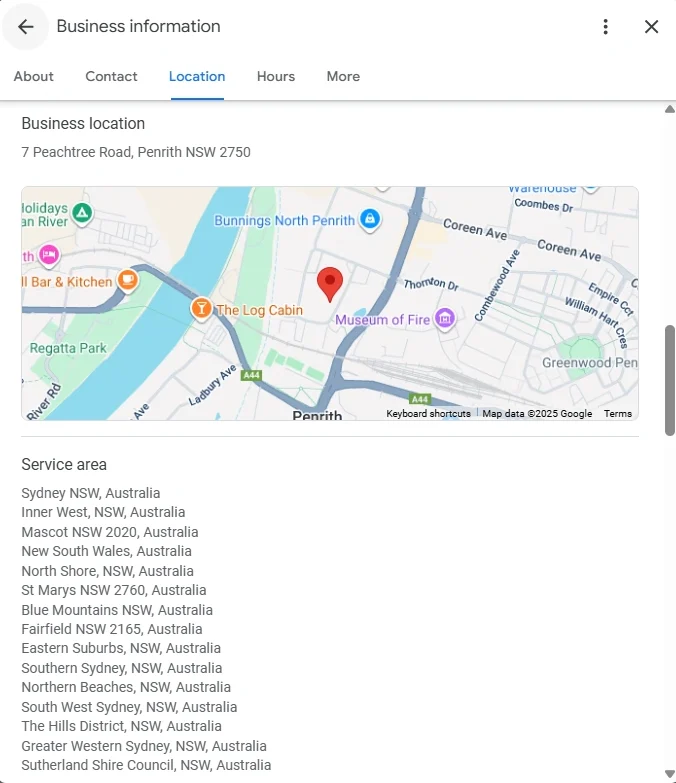The image size is (676, 783).
Task: Click Sutherland Shire Council, NSW entry
Action: (146, 765)
